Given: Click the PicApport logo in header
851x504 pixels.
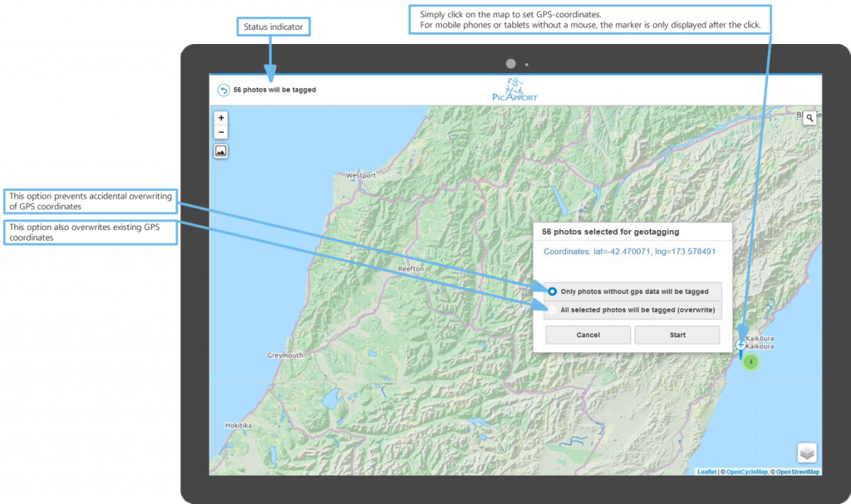Looking at the screenshot, I should pyautogui.click(x=515, y=90).
